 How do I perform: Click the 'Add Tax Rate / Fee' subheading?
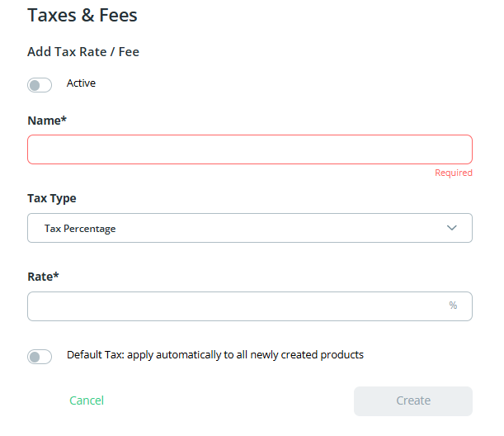83,52
